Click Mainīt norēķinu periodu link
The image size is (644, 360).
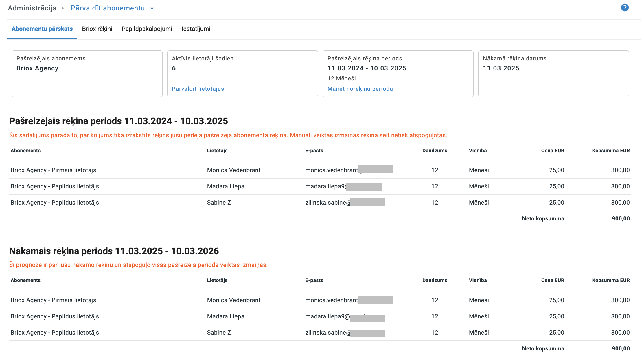click(360, 89)
